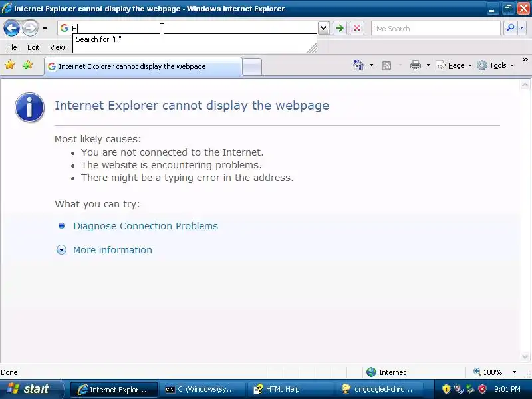Screen dimensions: 532x399
Task: Open the Edit menu
Action: [33, 47]
